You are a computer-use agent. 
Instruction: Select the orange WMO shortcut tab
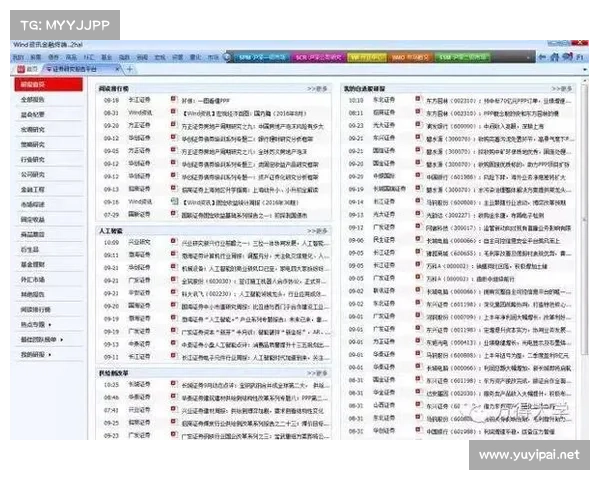pos(410,57)
